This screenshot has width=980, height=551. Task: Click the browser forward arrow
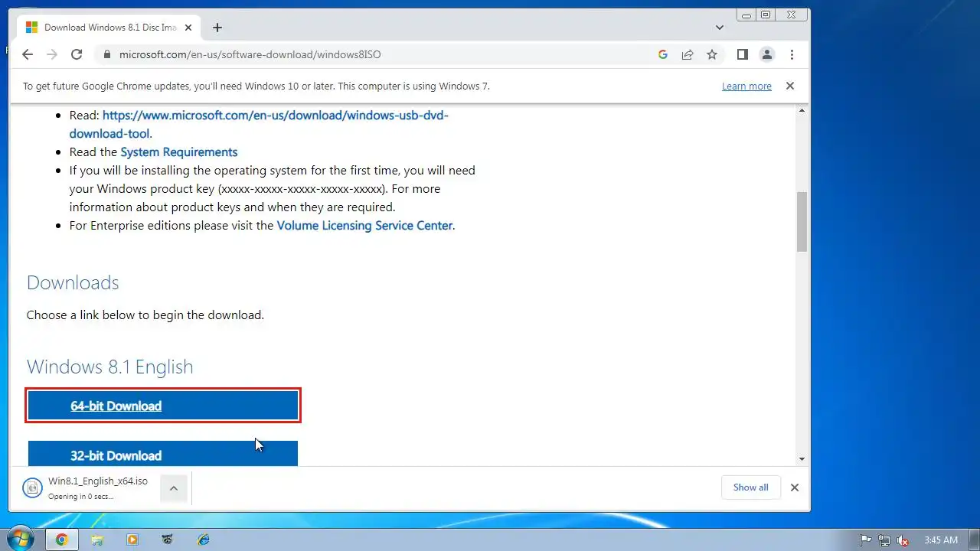52,54
